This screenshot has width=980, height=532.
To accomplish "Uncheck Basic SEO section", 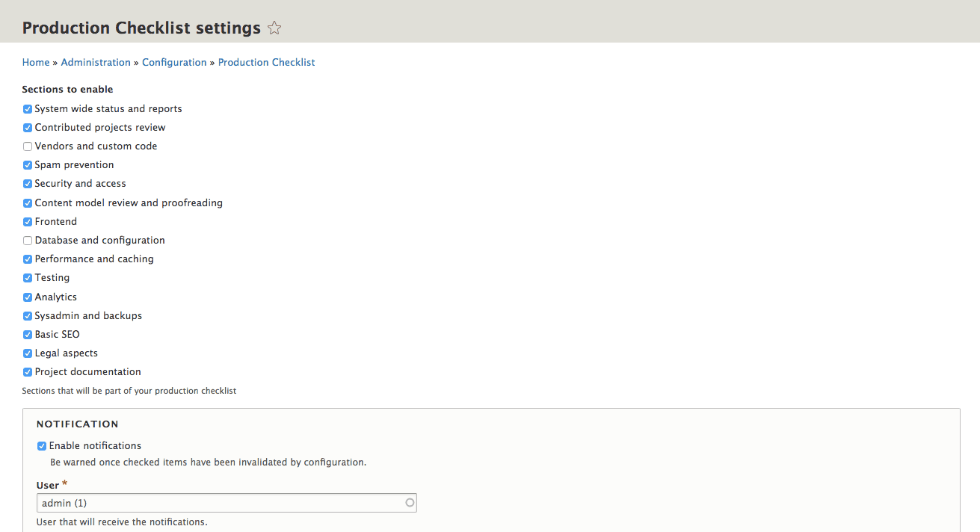I will 28,335.
